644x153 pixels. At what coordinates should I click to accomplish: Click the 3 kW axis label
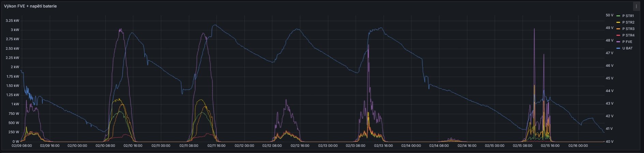coord(15,30)
